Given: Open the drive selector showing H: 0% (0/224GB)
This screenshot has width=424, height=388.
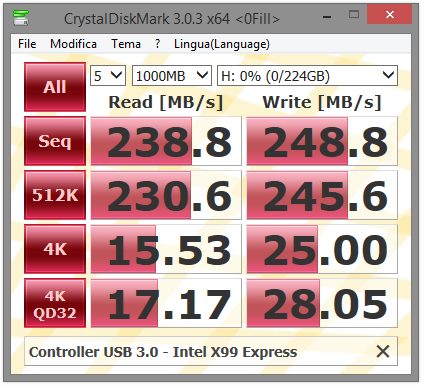Looking at the screenshot, I should tap(307, 76).
